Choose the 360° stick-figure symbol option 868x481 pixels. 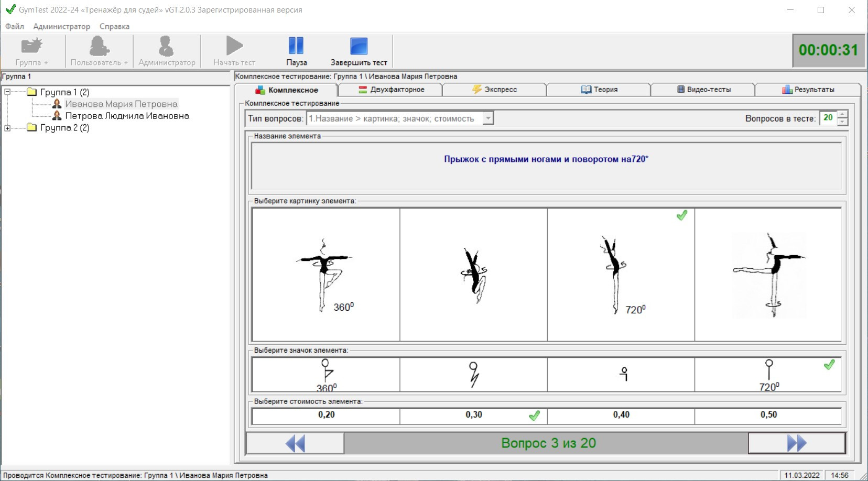(x=326, y=375)
